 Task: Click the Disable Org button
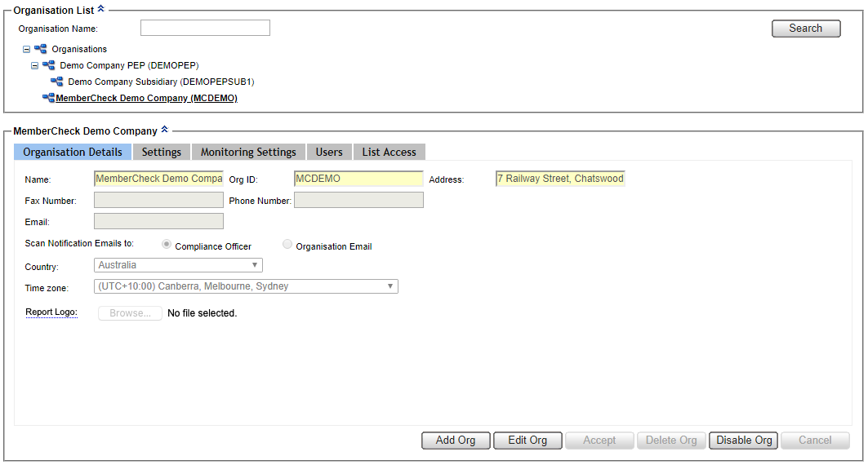pyautogui.click(x=743, y=441)
